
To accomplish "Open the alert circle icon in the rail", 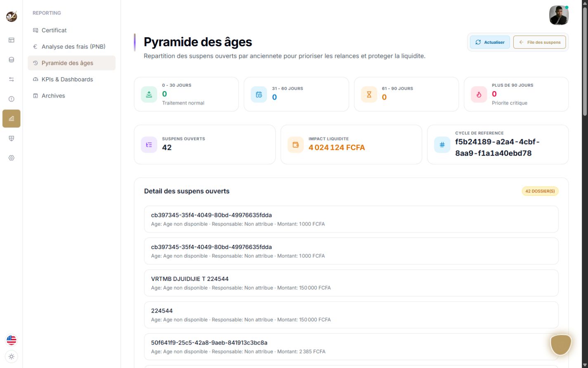I will pos(11,99).
